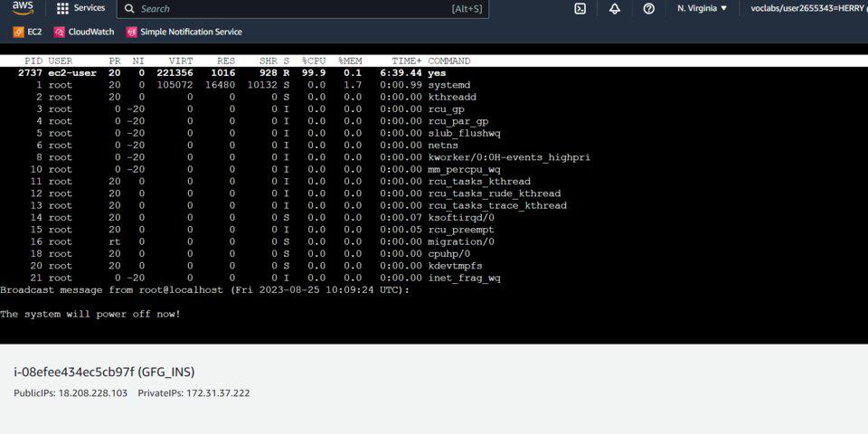
Task: Open the Simple Notification Service link
Action: [x=191, y=33]
